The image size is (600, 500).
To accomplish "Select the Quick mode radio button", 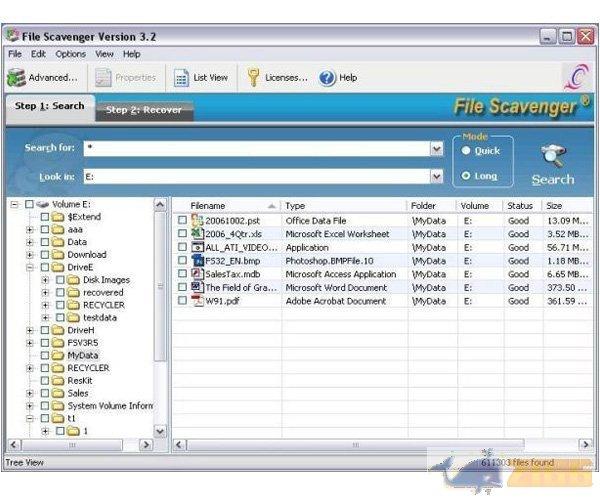I will click(x=466, y=151).
